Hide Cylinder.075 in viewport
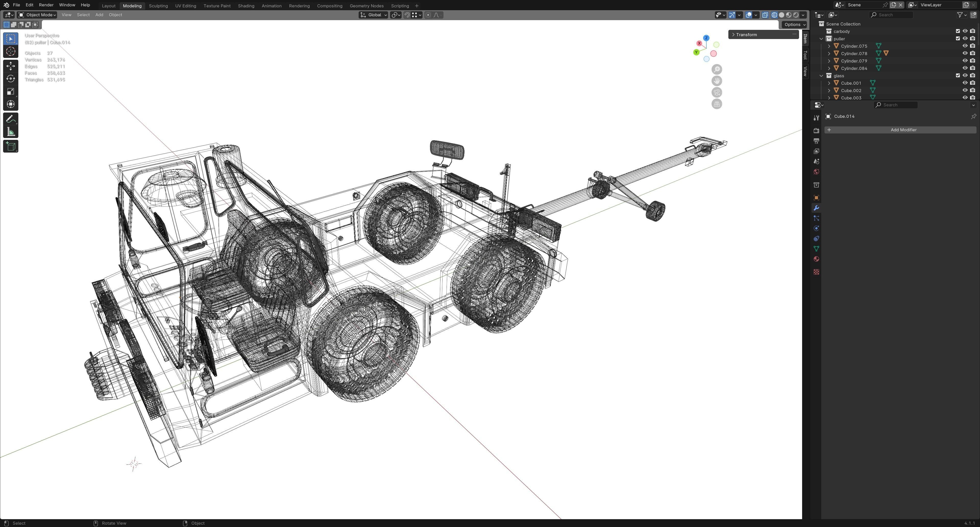Image resolution: width=980 pixels, height=527 pixels. click(965, 46)
